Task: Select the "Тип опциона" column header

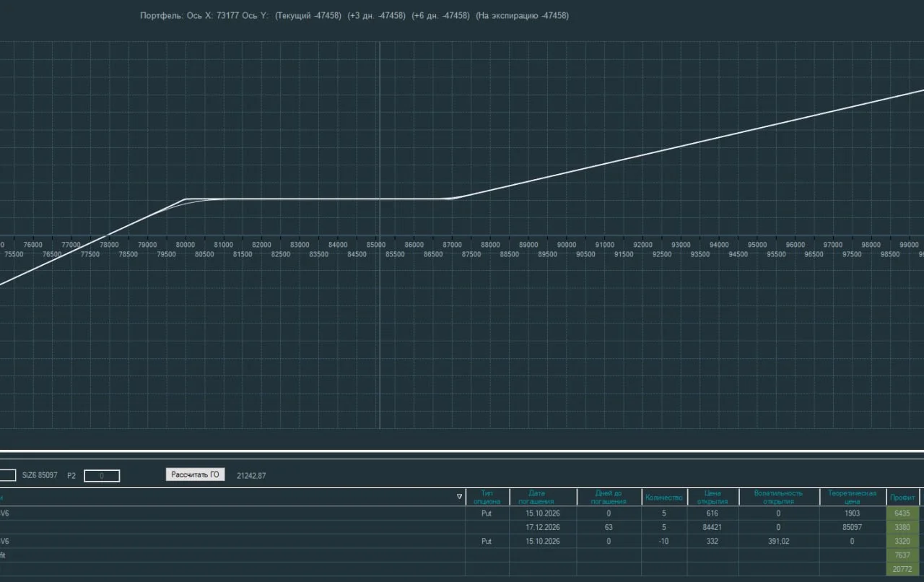Action: coord(487,497)
